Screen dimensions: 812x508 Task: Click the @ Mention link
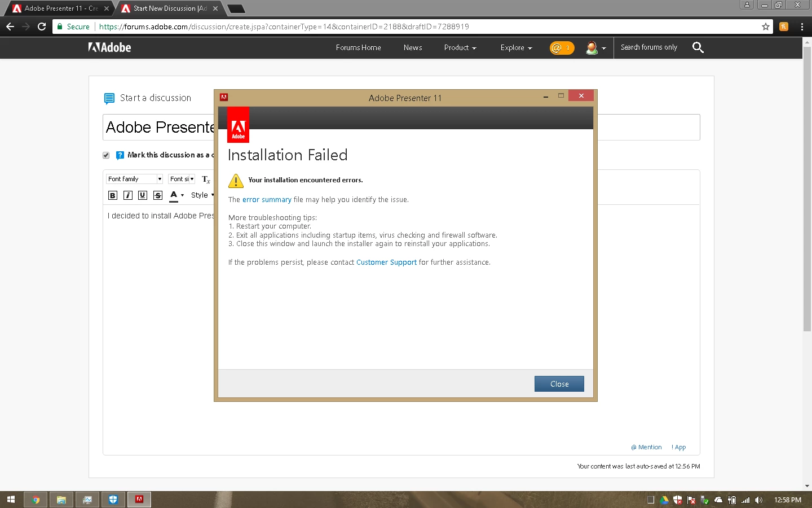tap(646, 447)
